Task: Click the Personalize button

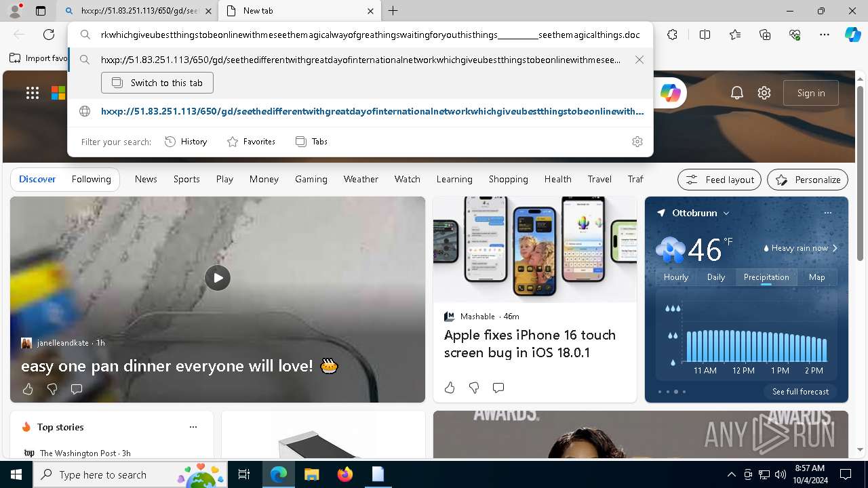Action: (808, 180)
